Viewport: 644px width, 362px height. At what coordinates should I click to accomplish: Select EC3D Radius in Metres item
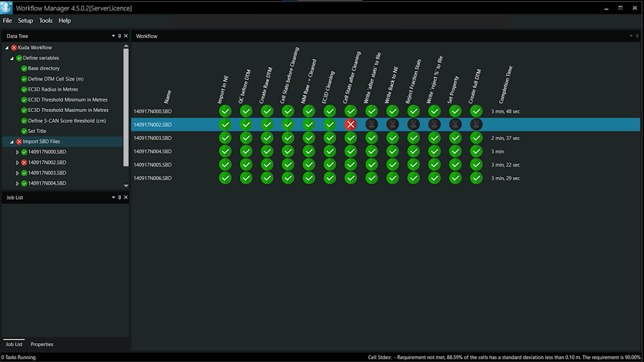53,89
